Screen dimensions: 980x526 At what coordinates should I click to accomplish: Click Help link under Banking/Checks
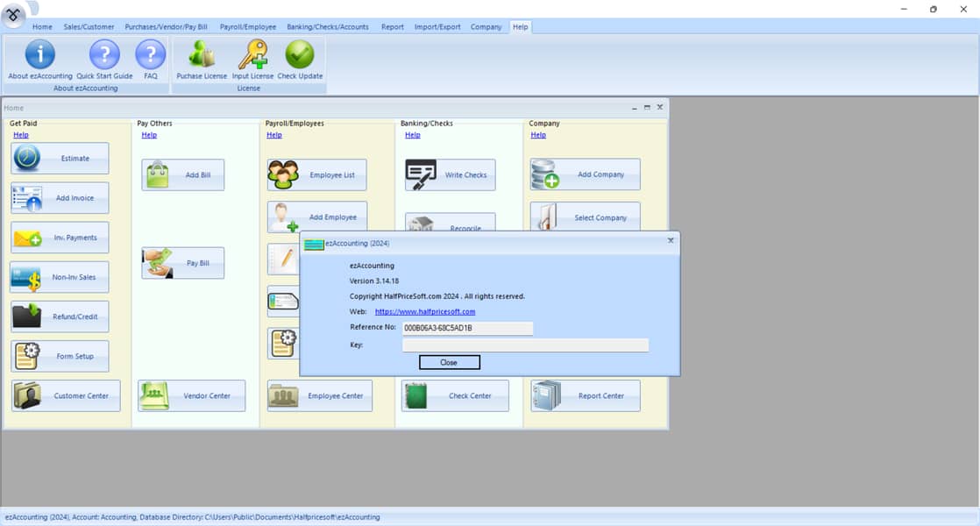pyautogui.click(x=413, y=135)
